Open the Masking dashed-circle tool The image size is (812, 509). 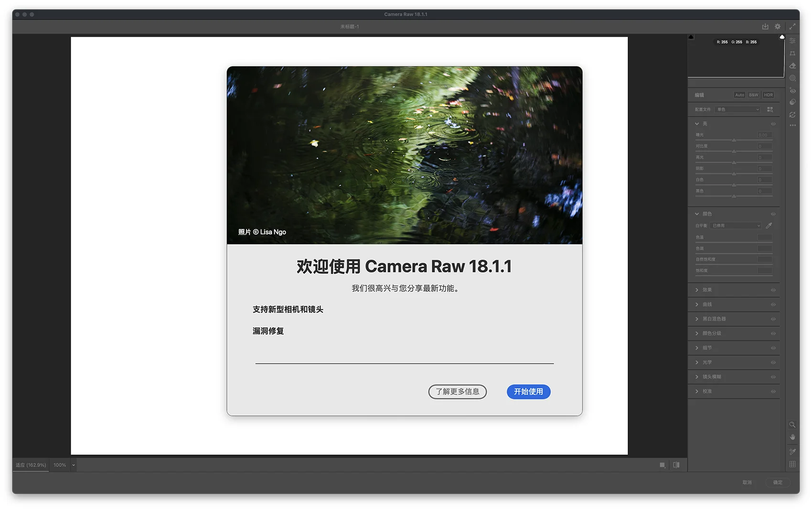coord(792,78)
